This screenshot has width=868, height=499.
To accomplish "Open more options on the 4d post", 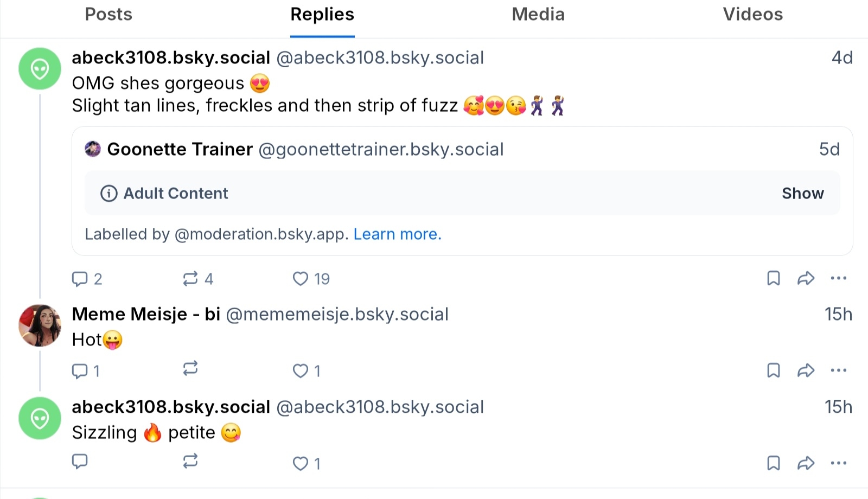I will [838, 279].
